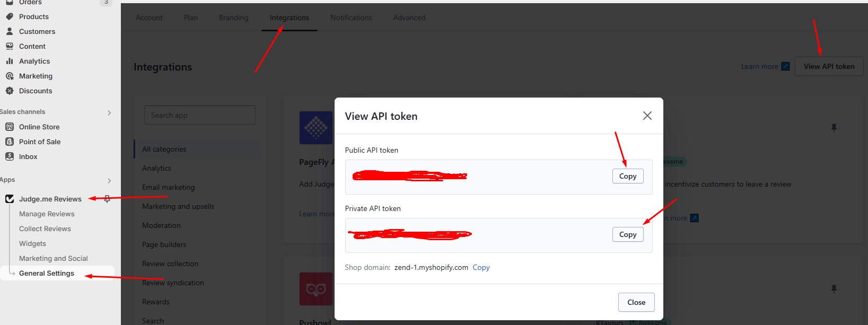
Task: Click the Content icon in sidebar
Action: (x=10, y=46)
